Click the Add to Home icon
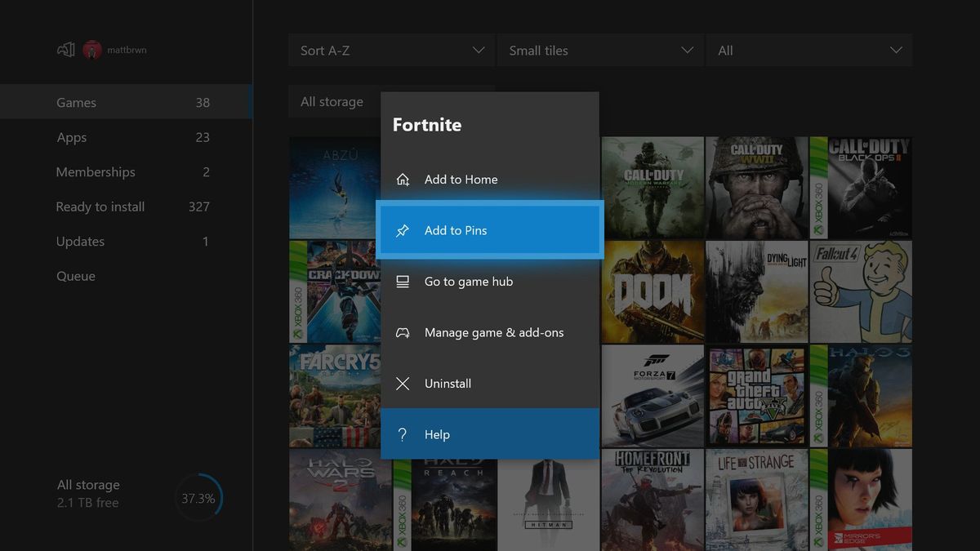This screenshot has height=551, width=980. click(x=402, y=179)
